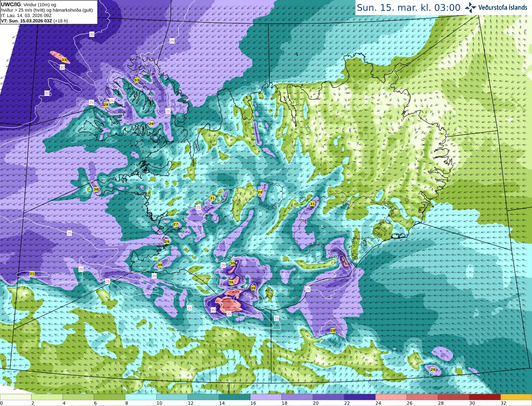Click the "UWC/IG: Vindur (10m) og" title line

point(29,5)
